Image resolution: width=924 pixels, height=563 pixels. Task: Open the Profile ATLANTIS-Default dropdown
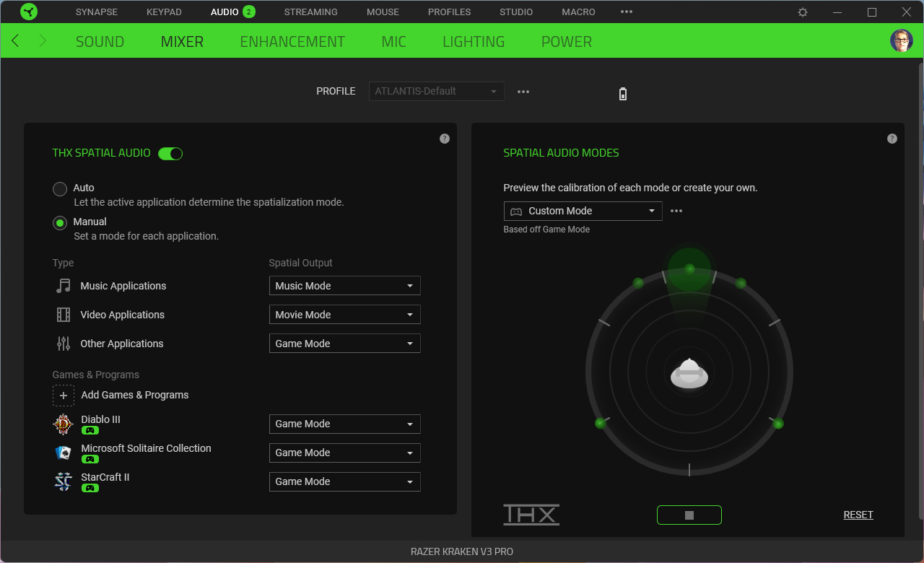coord(436,92)
